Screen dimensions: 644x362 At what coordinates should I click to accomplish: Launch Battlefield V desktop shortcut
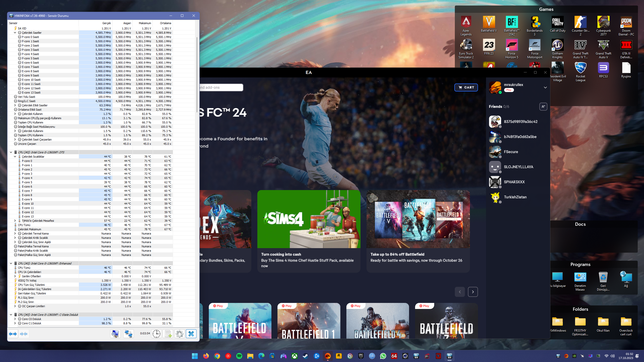click(489, 24)
